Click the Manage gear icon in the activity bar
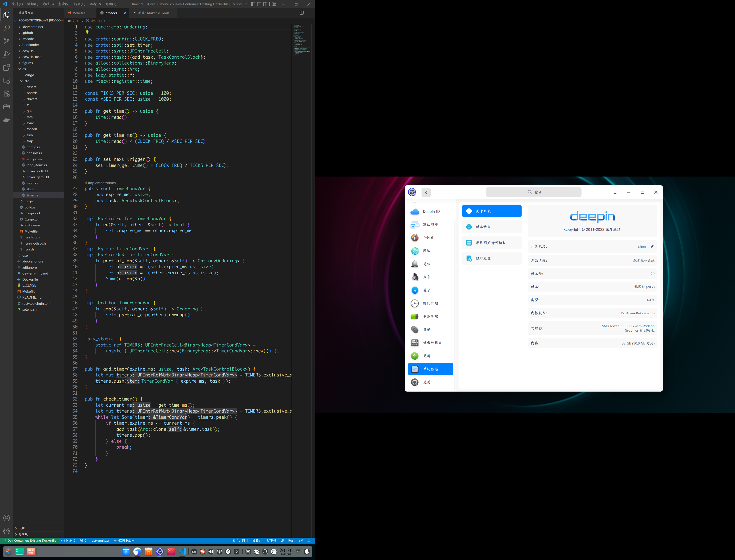Screen dimensions: 735x560 tap(6, 531)
